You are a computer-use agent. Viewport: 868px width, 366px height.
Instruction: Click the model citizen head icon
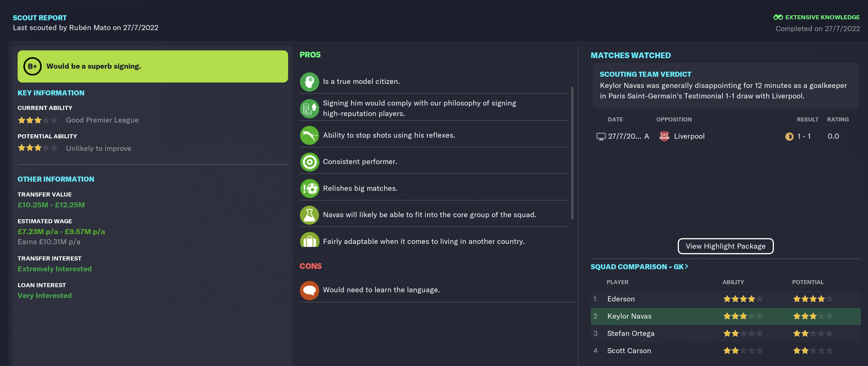[x=309, y=82]
